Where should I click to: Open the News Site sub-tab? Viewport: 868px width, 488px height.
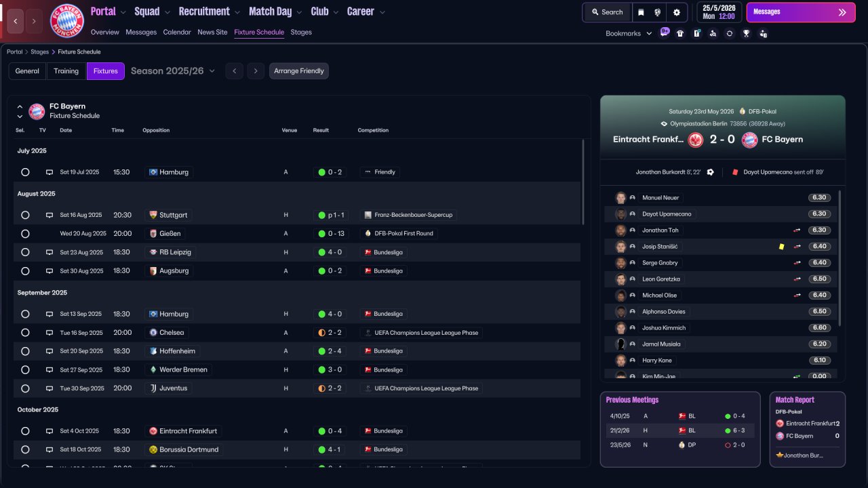[x=212, y=32]
